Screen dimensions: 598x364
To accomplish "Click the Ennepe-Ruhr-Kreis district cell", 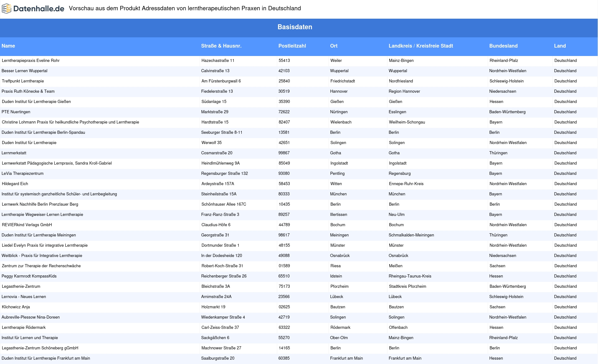I will point(406,184).
